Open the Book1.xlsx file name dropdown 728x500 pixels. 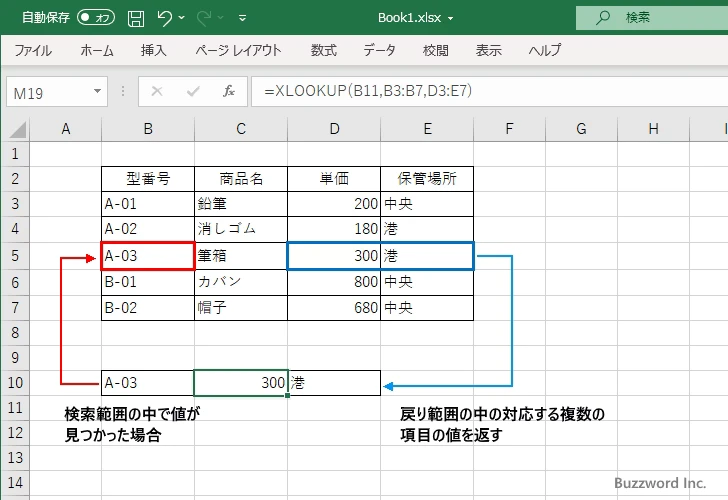click(x=450, y=19)
